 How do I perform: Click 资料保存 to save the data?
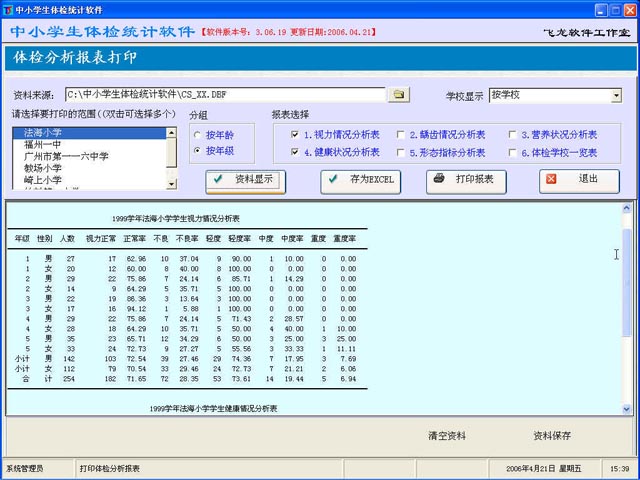click(x=552, y=436)
